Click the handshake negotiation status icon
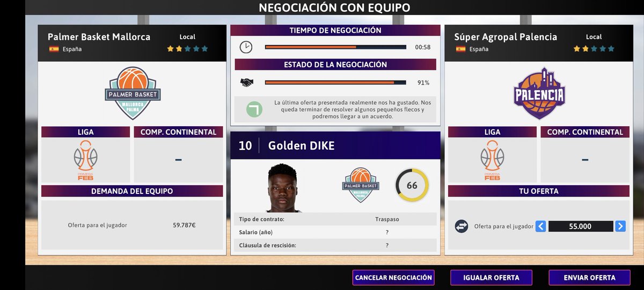Screen dimensions: 644x290 (246, 83)
